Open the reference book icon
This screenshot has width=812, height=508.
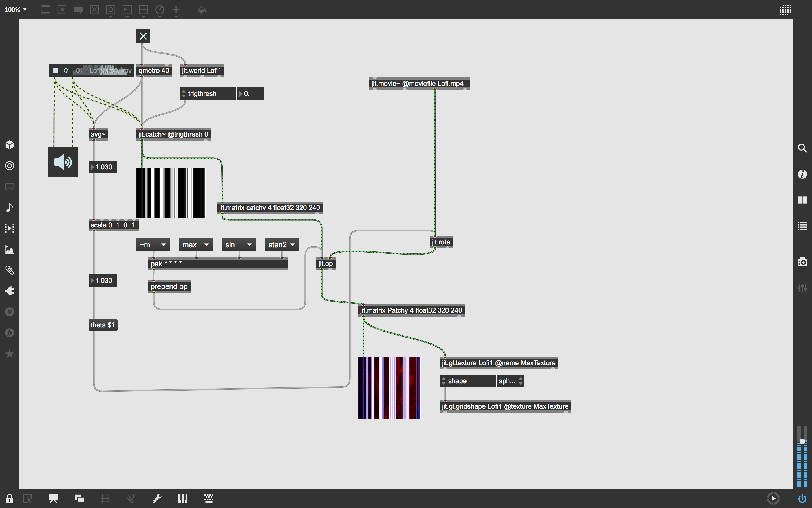pos(802,200)
